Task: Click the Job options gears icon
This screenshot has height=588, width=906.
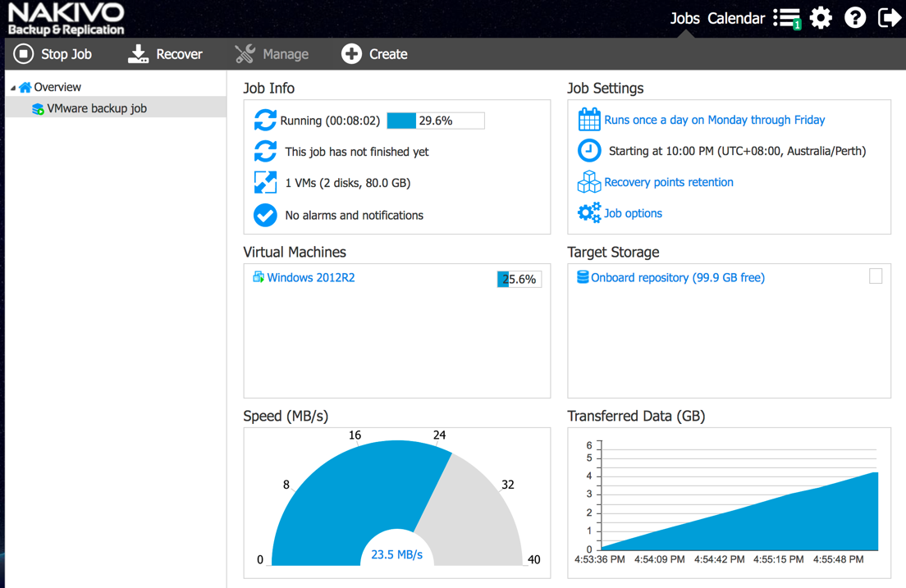Action: [589, 213]
